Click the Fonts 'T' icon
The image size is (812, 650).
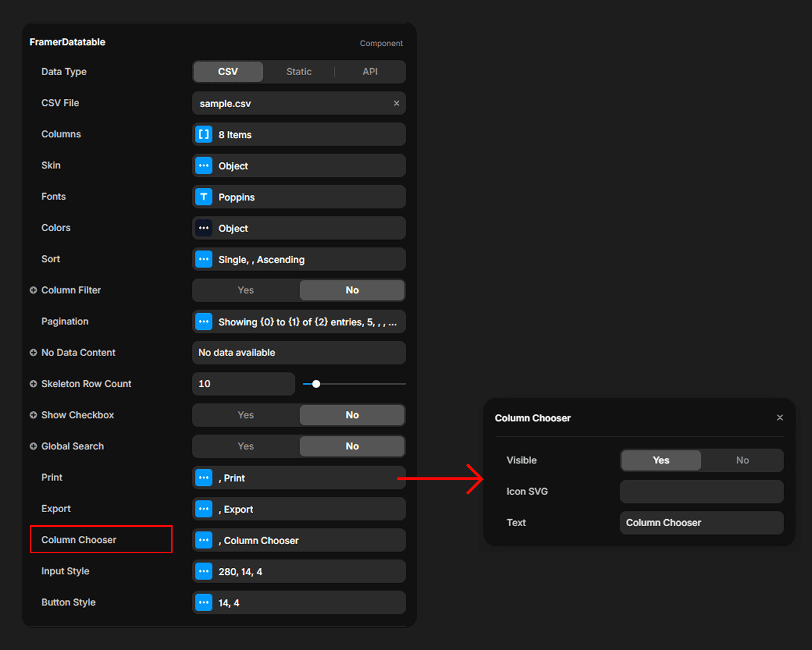(203, 197)
